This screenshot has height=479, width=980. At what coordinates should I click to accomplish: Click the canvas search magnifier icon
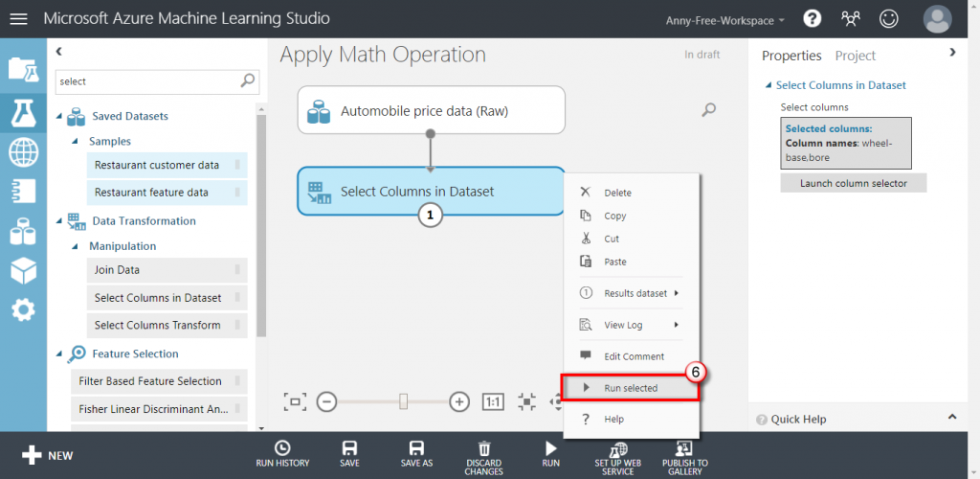tap(709, 110)
